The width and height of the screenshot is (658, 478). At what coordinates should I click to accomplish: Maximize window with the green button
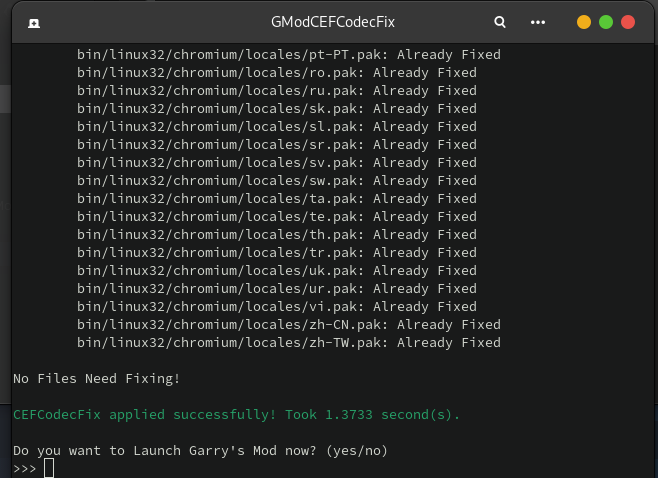click(x=606, y=22)
